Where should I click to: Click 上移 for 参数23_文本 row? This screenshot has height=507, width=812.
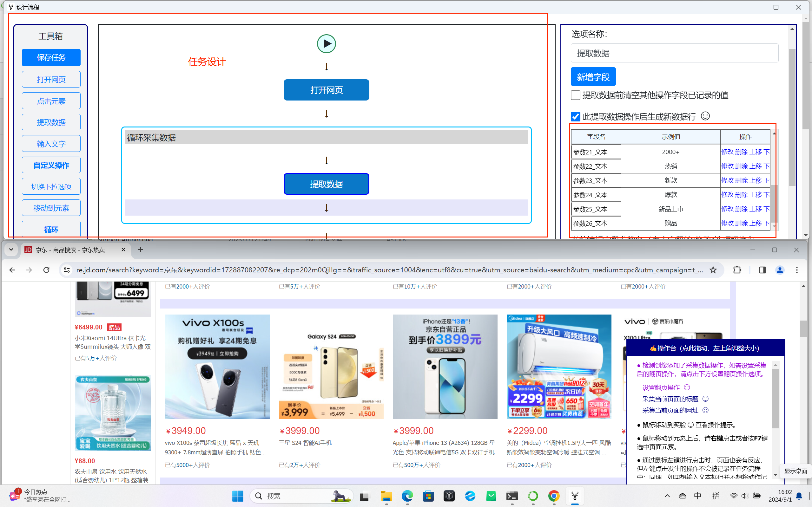tap(756, 181)
